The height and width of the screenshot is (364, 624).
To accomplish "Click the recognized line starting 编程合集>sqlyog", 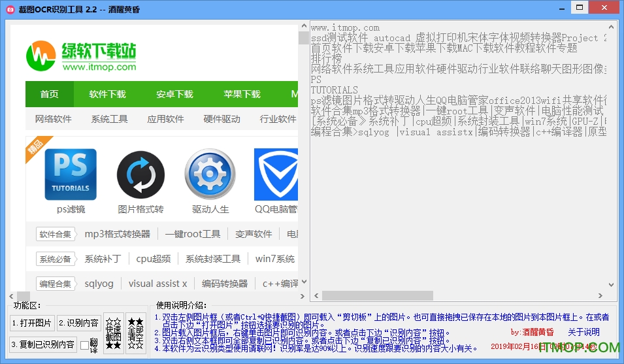I will pos(459,131).
